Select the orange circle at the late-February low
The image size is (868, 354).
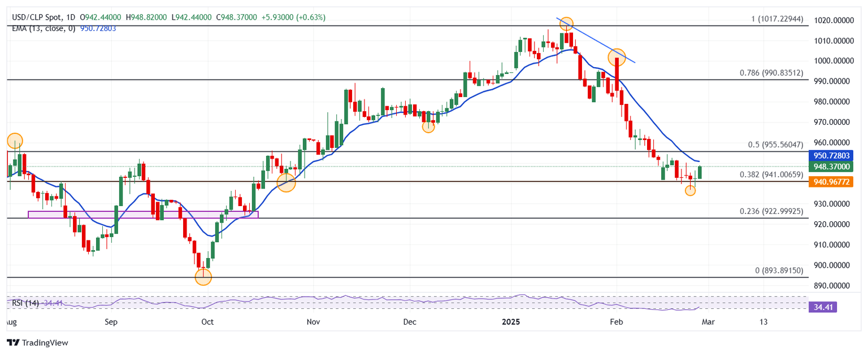click(x=690, y=190)
